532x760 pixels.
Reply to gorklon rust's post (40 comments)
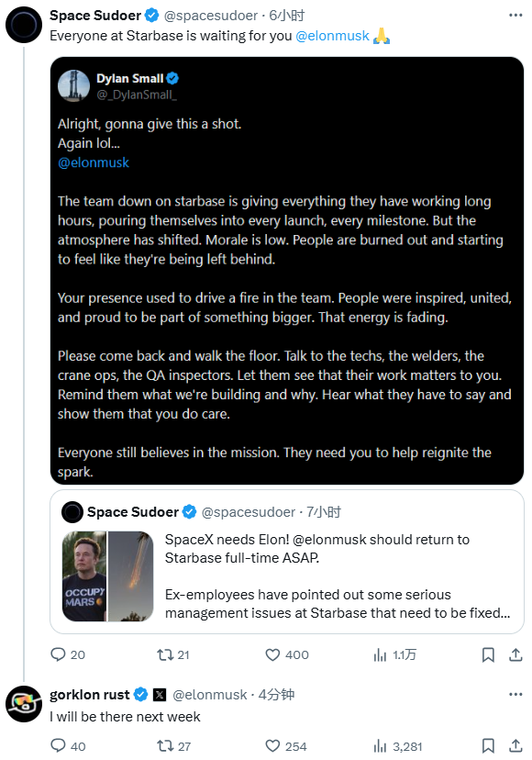(68, 746)
